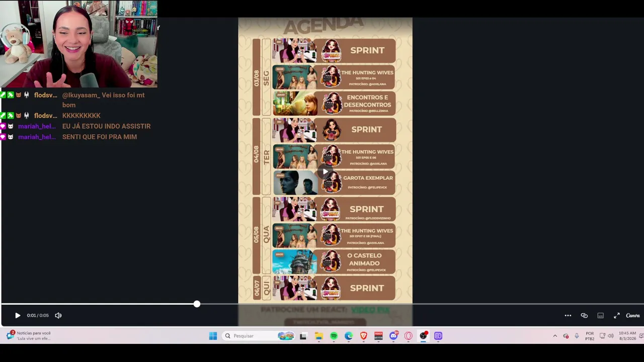Click the play overlay on the agenda
The height and width of the screenshot is (362, 644).
click(326, 172)
